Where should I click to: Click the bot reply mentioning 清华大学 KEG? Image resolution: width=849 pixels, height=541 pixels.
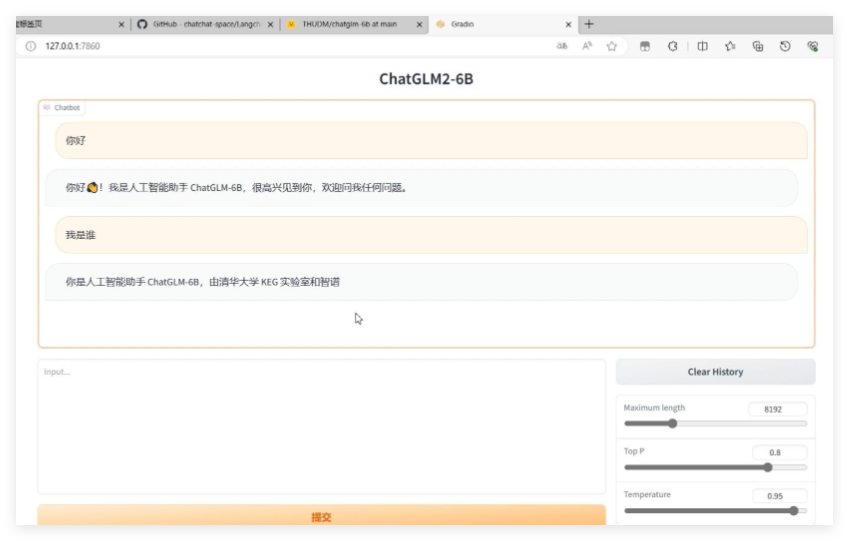point(421,282)
